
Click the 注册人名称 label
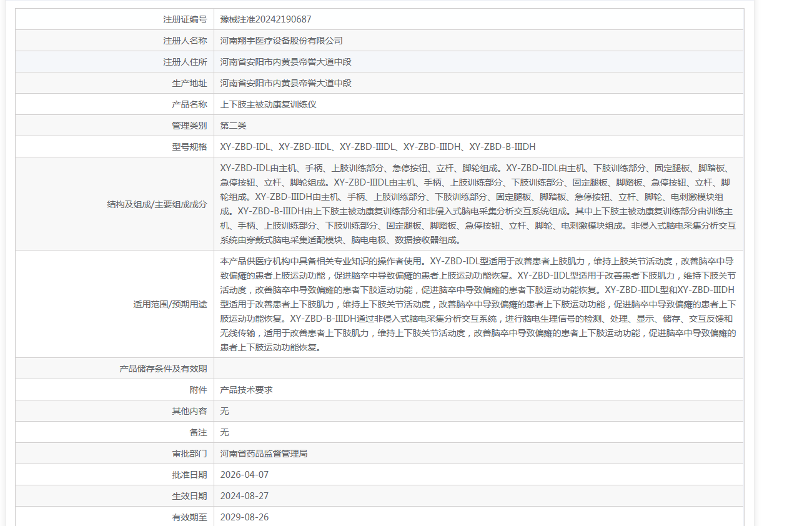(x=185, y=41)
